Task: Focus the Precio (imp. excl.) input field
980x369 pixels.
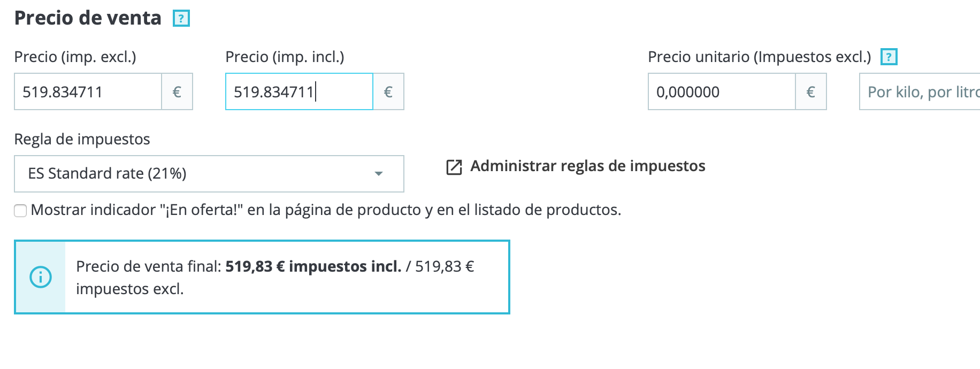Action: [88, 92]
